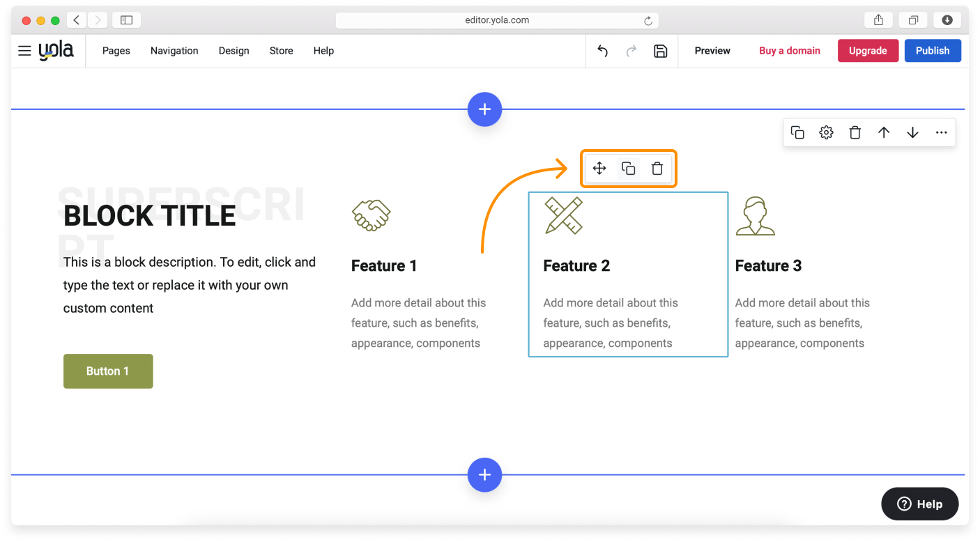This screenshot has width=980, height=542.
Task: Click the Buy a domain link
Action: click(x=789, y=51)
